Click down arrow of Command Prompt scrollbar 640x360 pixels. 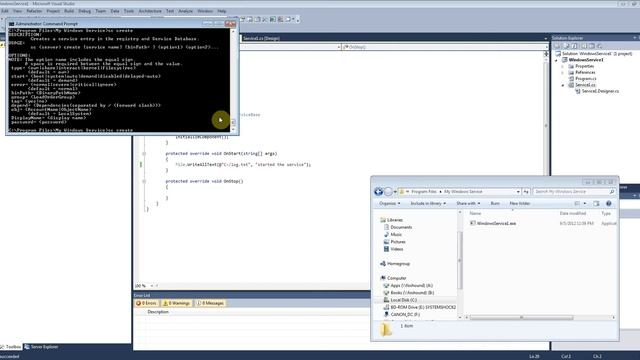(x=233, y=129)
